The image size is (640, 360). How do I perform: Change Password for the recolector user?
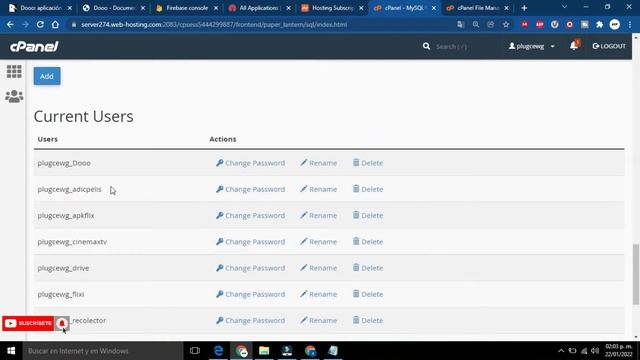coord(250,320)
